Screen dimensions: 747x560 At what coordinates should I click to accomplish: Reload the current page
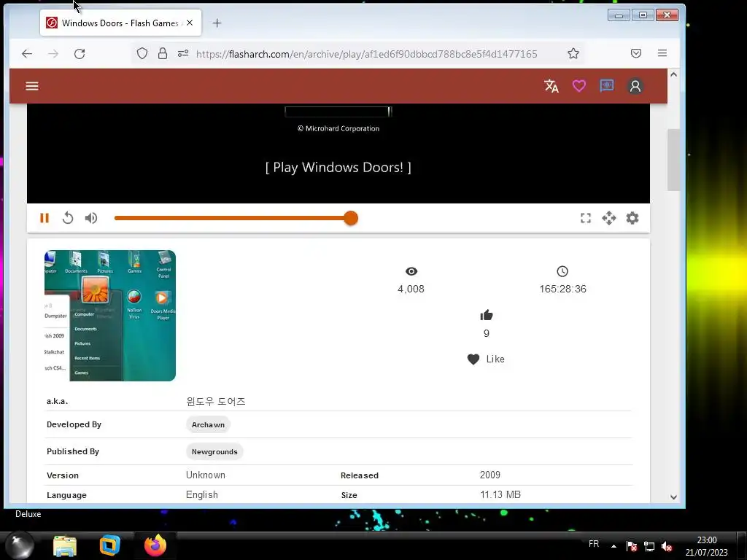(x=80, y=54)
